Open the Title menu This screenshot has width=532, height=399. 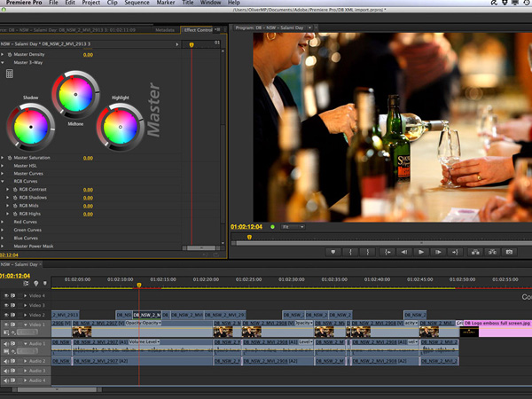click(x=188, y=3)
